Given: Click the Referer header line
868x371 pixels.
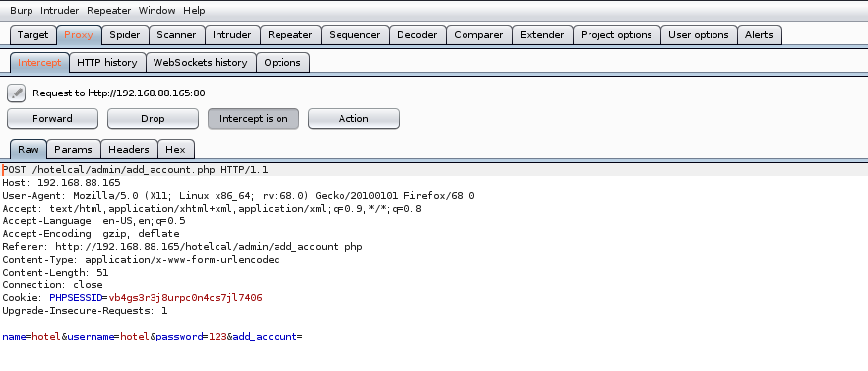Looking at the screenshot, I should coord(183,246).
